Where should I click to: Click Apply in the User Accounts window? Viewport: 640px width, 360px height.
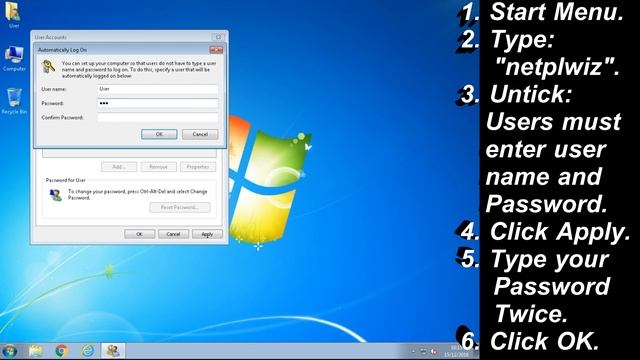tap(207, 234)
